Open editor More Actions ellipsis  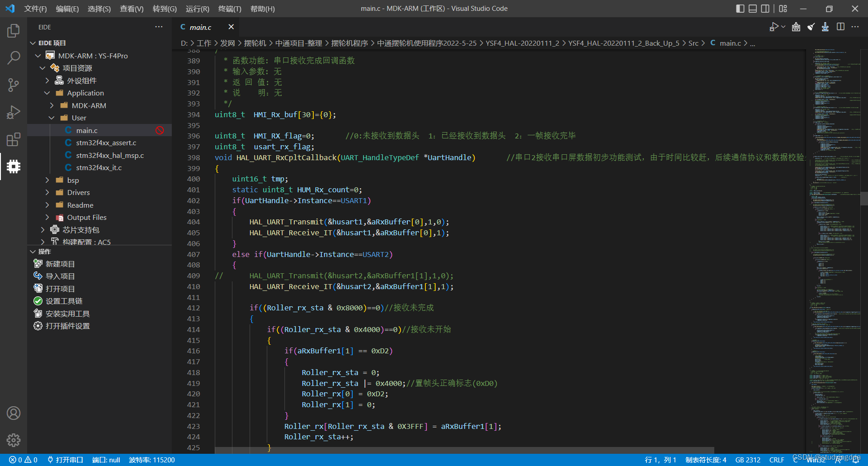click(855, 27)
